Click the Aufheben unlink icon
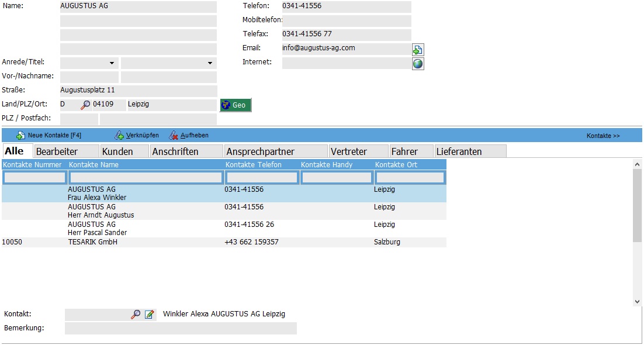The image size is (644, 345). (x=174, y=135)
